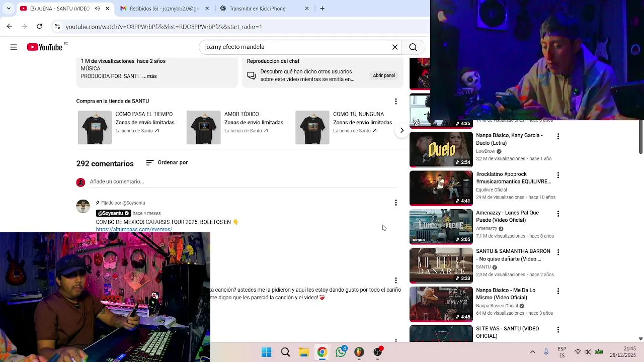Open Windows Start menu
The image size is (644, 362).
point(267,352)
